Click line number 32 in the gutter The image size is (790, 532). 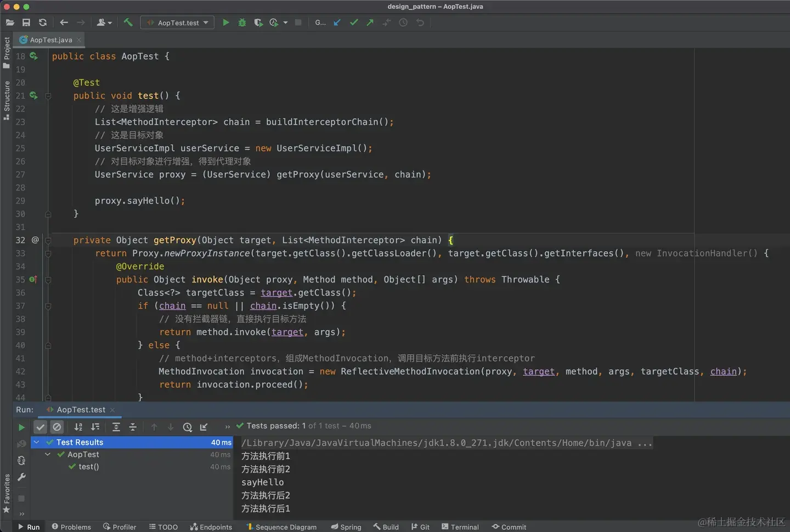[x=20, y=240]
